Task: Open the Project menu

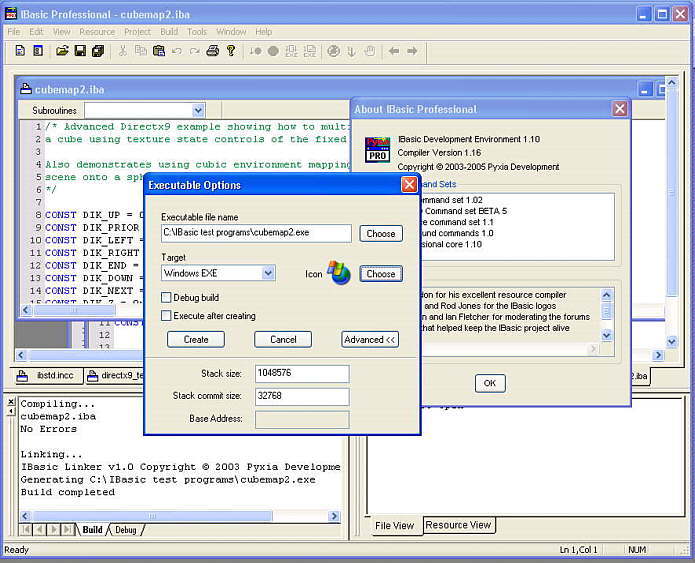Action: click(137, 31)
